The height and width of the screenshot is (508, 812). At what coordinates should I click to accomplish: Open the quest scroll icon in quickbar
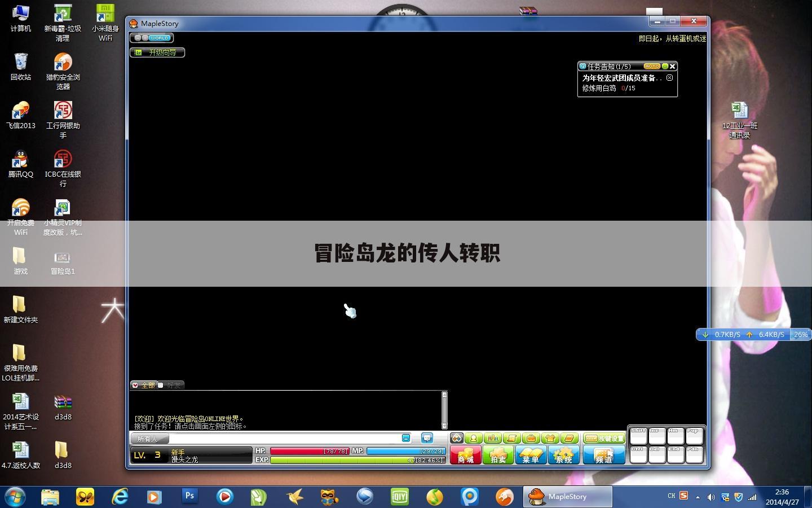coord(512,439)
